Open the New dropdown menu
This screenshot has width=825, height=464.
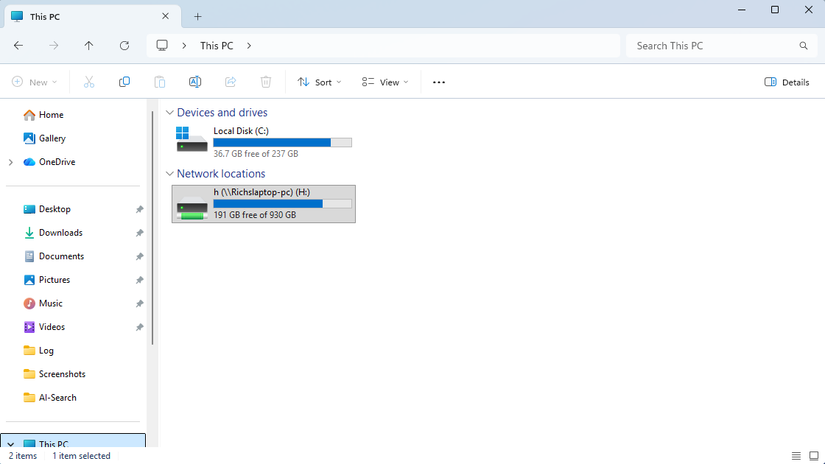click(x=34, y=82)
